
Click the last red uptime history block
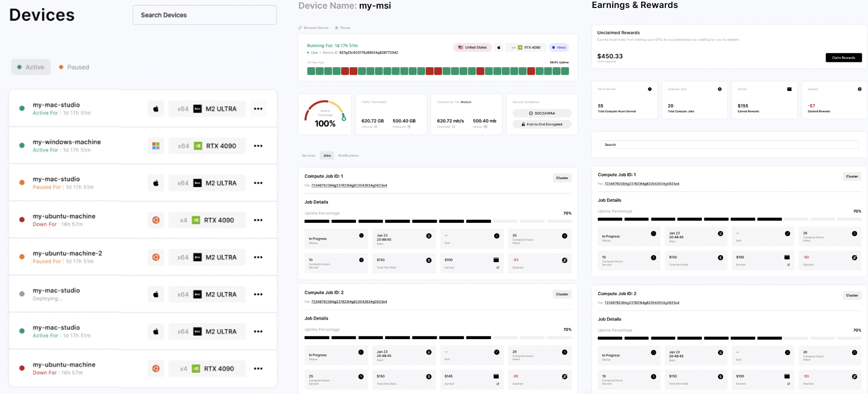click(531, 71)
